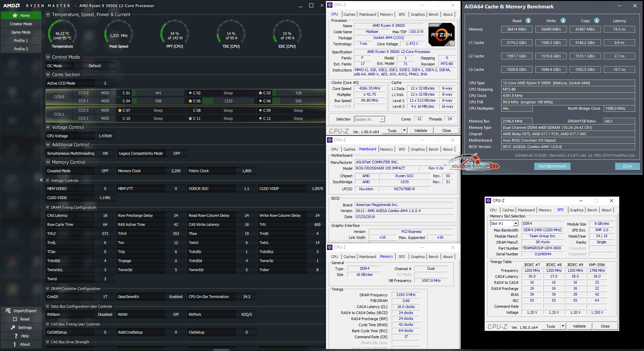Click the Home icon in Ryzen Master sidebar
The height and width of the screenshot is (351, 644).
15,15
